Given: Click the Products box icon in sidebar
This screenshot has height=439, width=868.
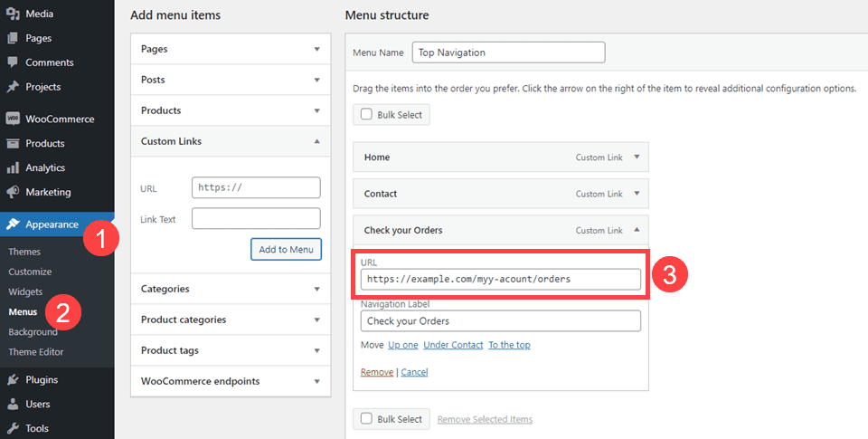Looking at the screenshot, I should coord(12,144).
